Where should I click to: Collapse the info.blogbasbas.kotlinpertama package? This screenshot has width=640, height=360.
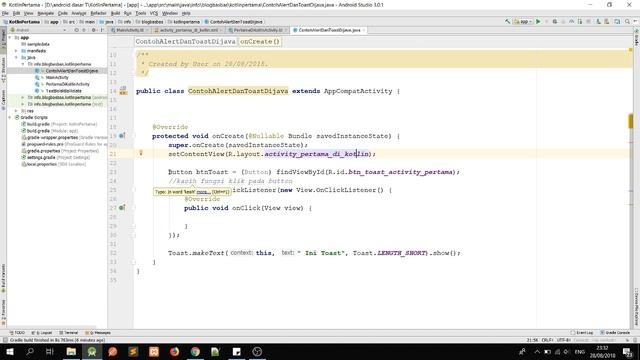(x=23, y=64)
